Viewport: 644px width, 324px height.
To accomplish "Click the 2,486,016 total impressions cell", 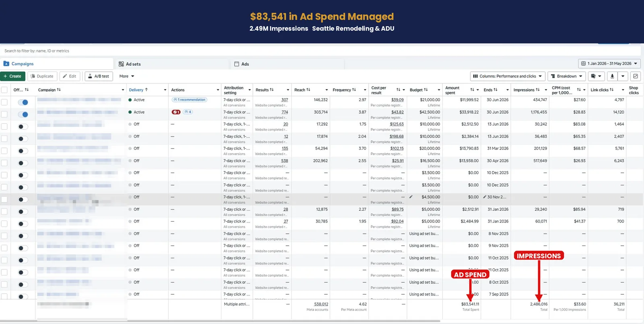I will pyautogui.click(x=539, y=304).
